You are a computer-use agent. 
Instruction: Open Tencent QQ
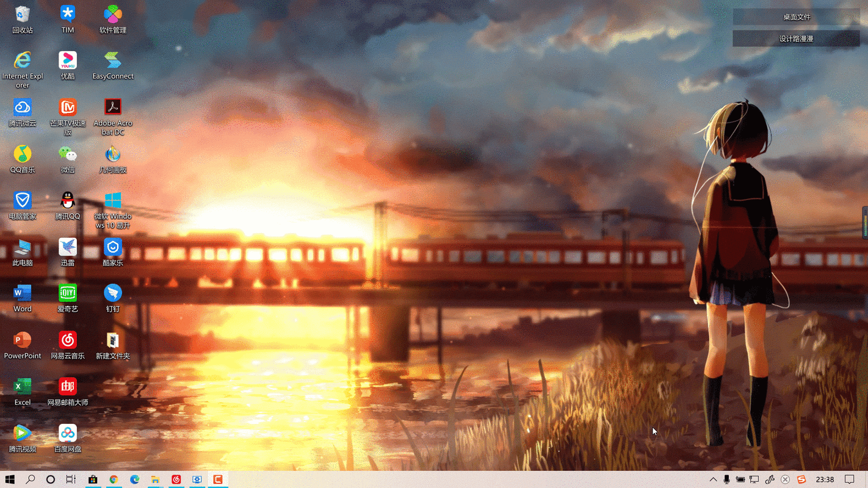pos(67,201)
